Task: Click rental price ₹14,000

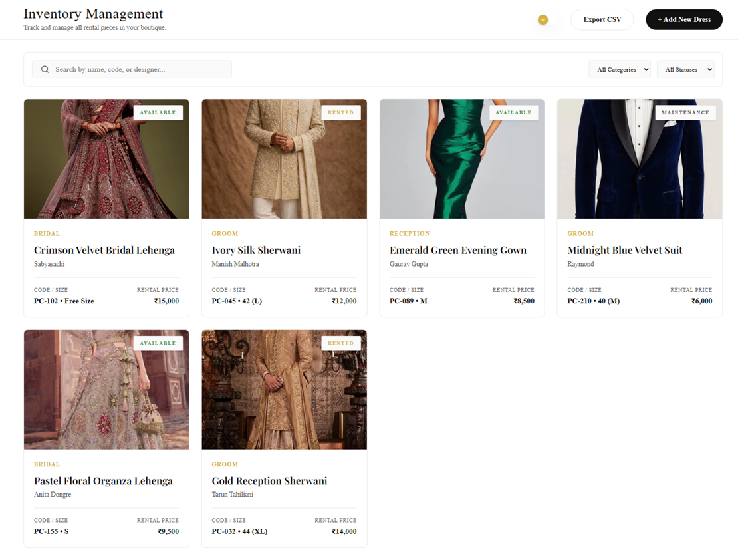Action: [x=344, y=531]
